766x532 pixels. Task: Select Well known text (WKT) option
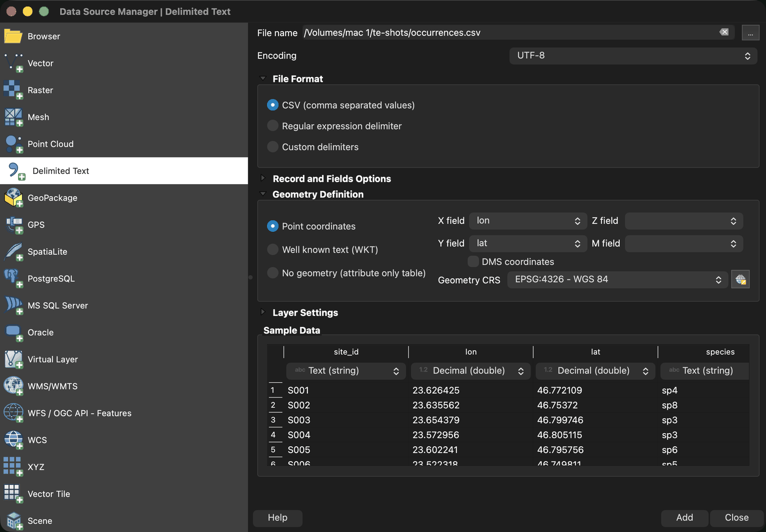click(272, 249)
